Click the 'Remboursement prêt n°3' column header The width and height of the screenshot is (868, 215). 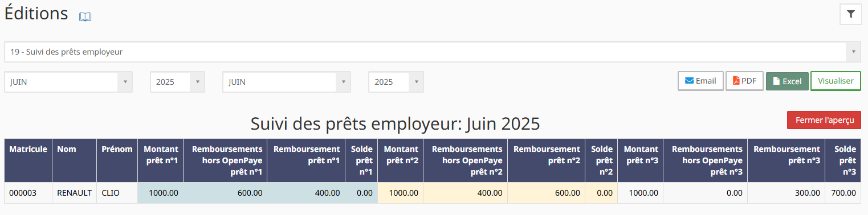click(786, 160)
